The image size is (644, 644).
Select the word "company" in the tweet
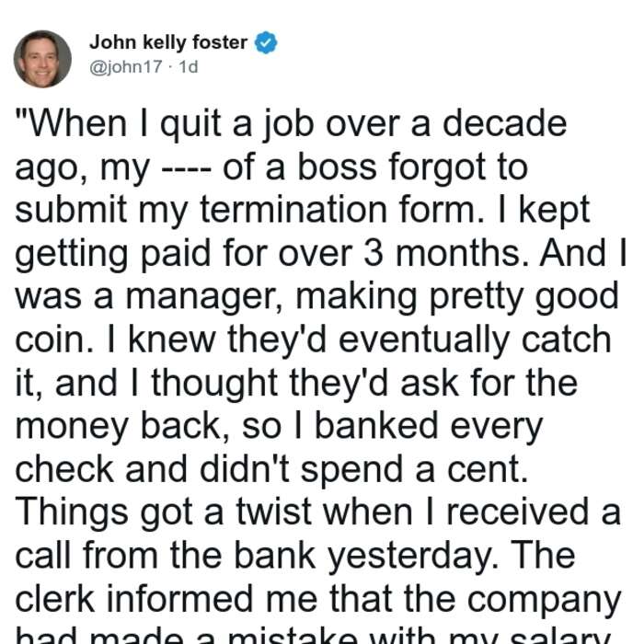point(545,602)
